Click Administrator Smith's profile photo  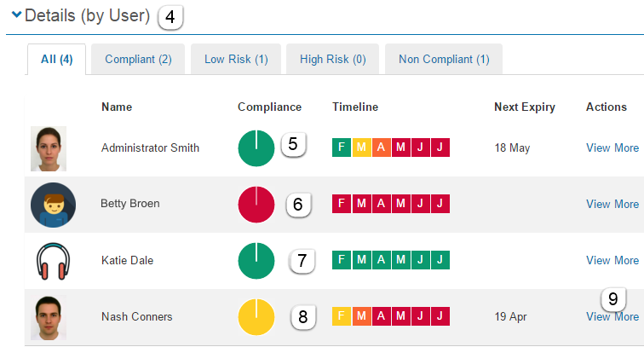coord(49,148)
